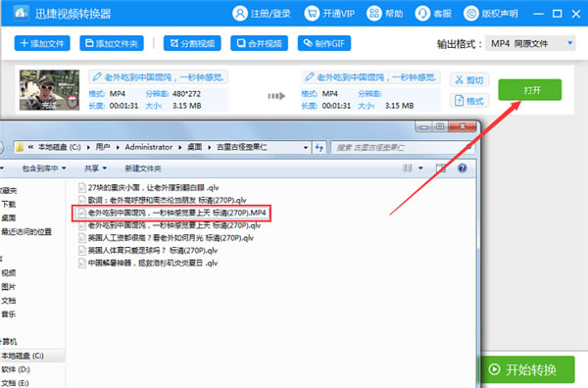Click the app logo of 迅捷视频转换器

(22, 14)
